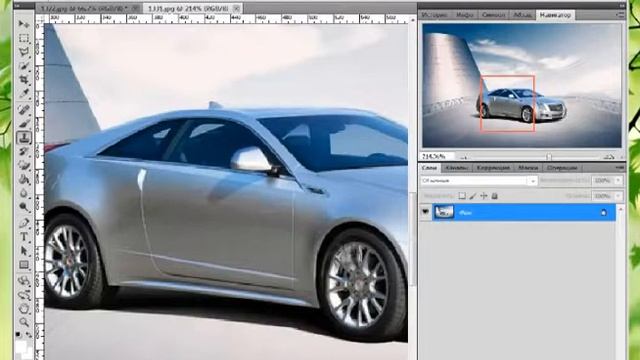The width and height of the screenshot is (640, 360).
Task: Select the Eraser tool
Action: (x=24, y=165)
